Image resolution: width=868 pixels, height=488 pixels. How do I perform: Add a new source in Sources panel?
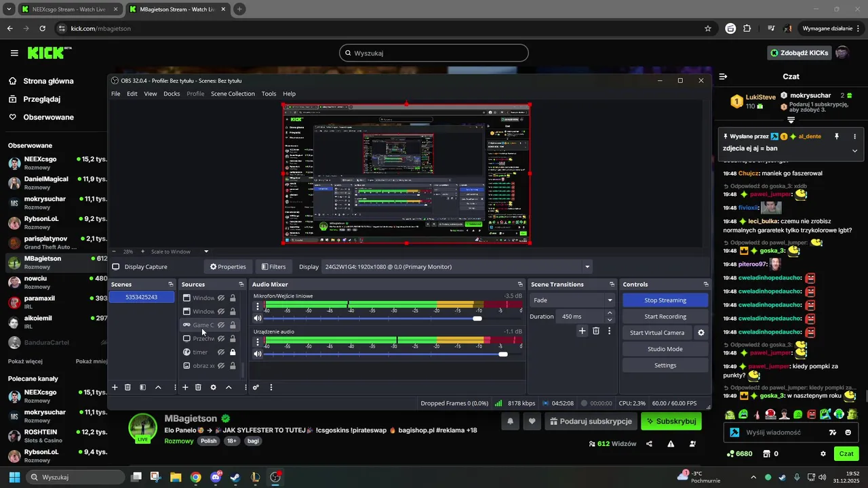185,387
